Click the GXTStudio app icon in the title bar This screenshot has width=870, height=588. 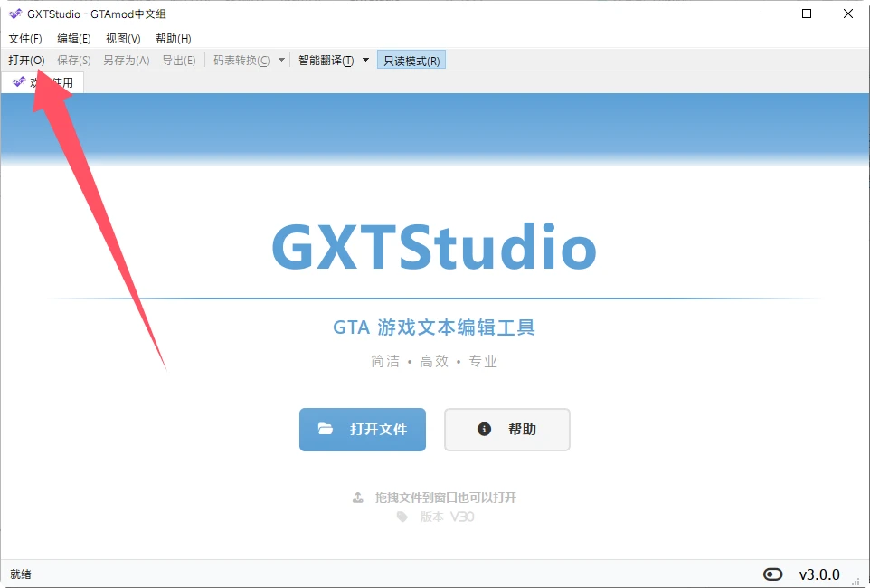(15, 14)
